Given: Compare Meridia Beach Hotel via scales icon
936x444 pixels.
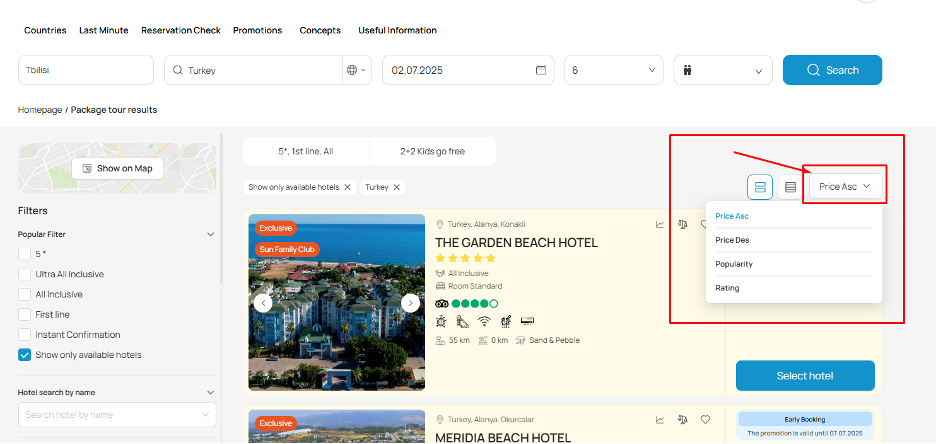Looking at the screenshot, I should (x=683, y=420).
